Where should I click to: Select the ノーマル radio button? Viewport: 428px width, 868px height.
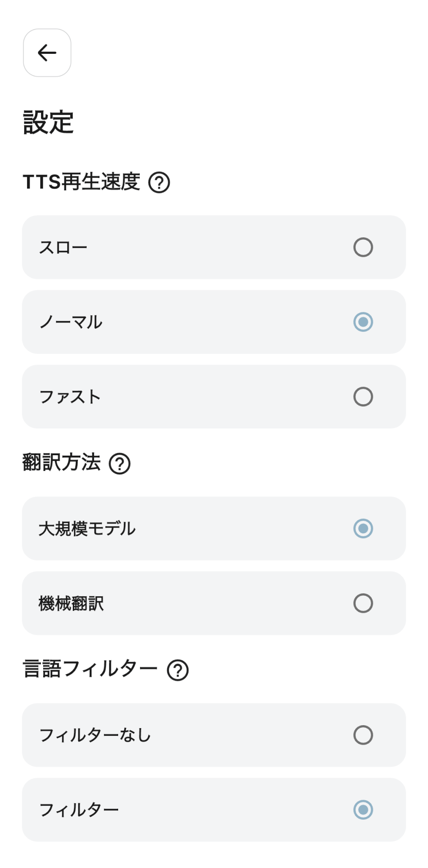[363, 322]
